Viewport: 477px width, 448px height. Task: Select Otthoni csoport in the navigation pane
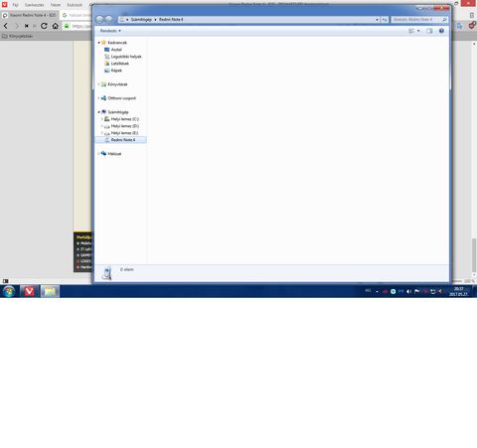[x=122, y=98]
